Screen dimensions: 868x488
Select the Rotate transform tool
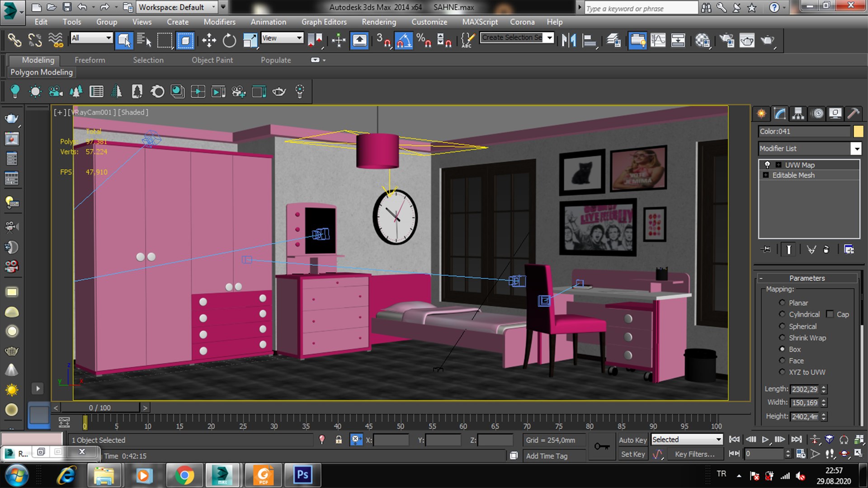(229, 40)
